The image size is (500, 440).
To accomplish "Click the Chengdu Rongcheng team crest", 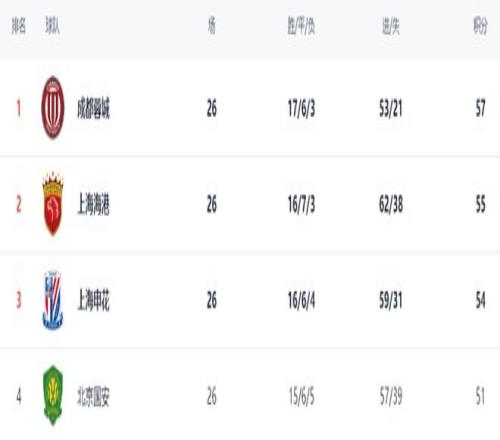I will [53, 108].
